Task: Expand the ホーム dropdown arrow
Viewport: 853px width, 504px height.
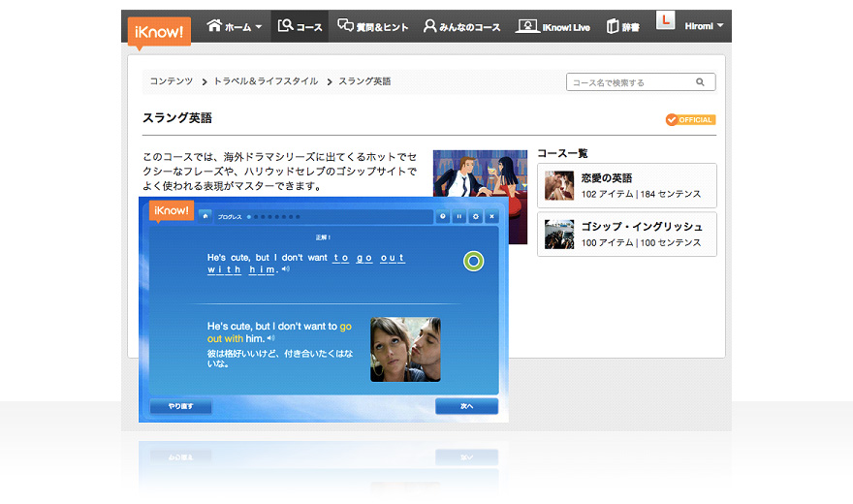Action: 259,26
